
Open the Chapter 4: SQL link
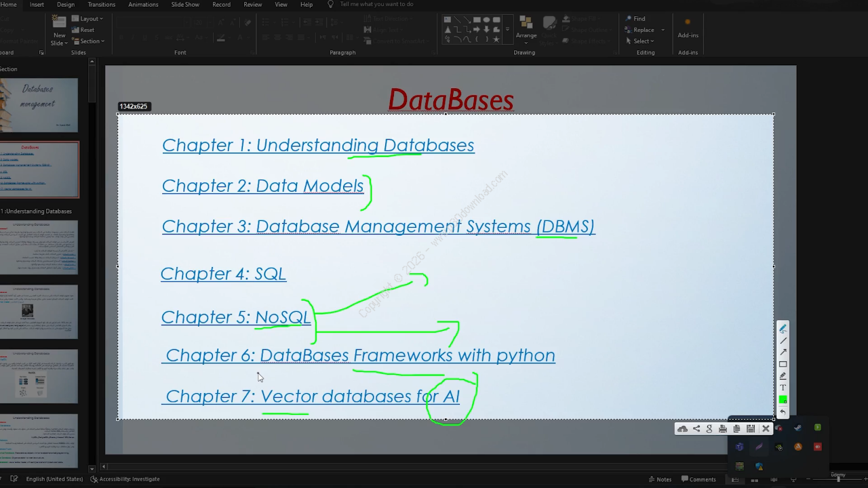point(223,273)
